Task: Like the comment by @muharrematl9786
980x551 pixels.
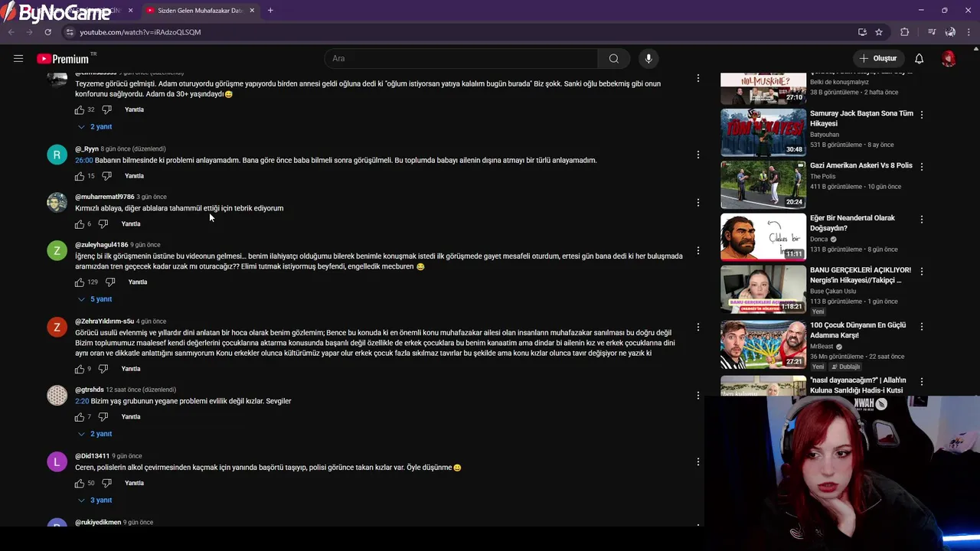Action: 80,224
